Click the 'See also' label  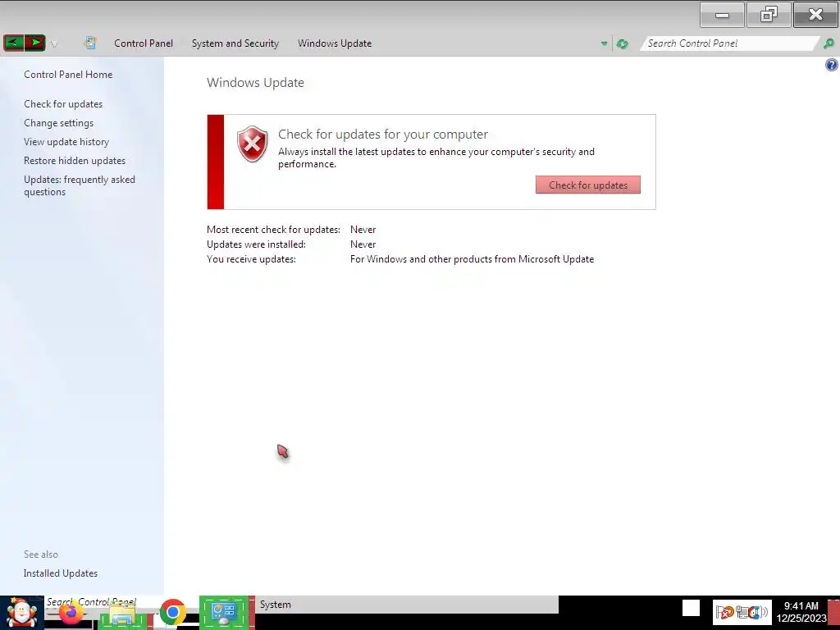pos(41,555)
